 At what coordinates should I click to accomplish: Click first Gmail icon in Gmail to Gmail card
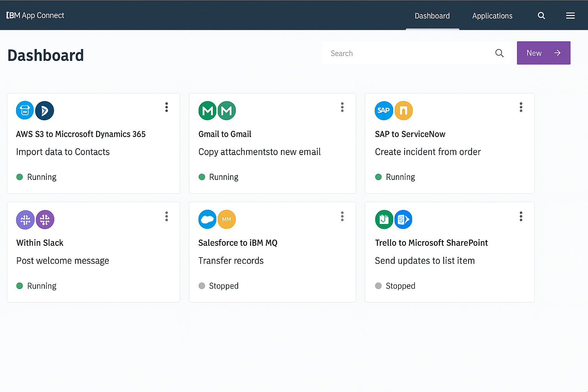[x=207, y=111]
